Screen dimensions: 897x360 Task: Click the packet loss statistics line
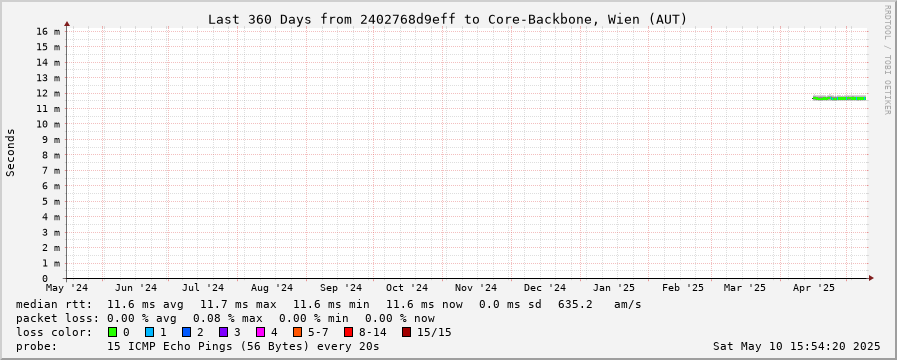[x=225, y=318]
